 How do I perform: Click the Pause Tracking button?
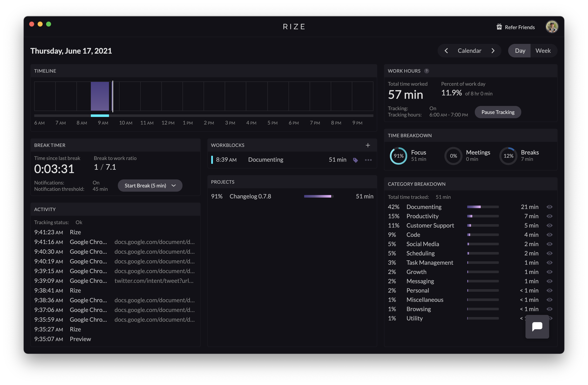pos(498,112)
